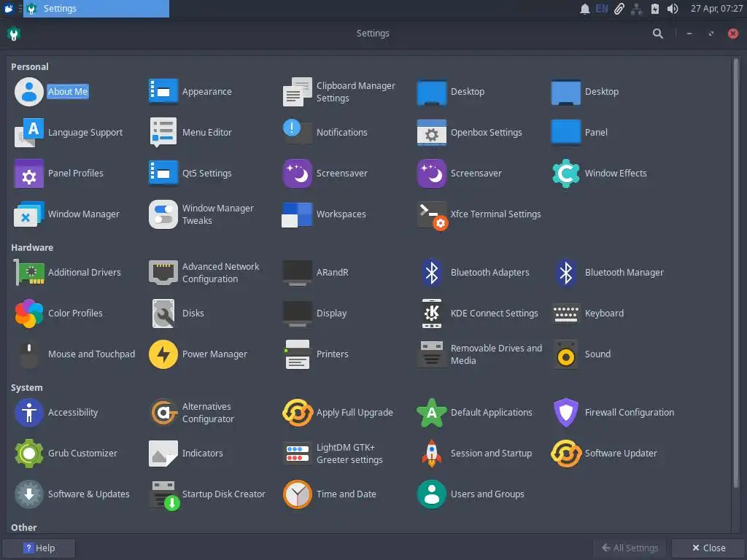The height and width of the screenshot is (560, 747).
Task: Open Default Applications
Action: 474,413
